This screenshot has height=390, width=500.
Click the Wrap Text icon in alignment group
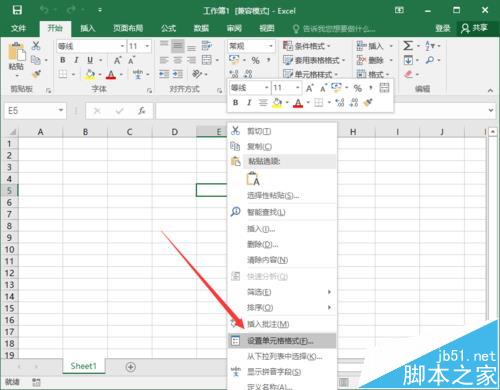click(207, 46)
